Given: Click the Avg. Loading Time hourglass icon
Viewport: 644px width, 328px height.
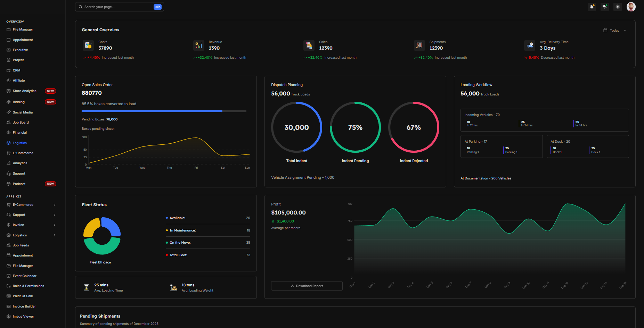Looking at the screenshot, I should (87, 287).
